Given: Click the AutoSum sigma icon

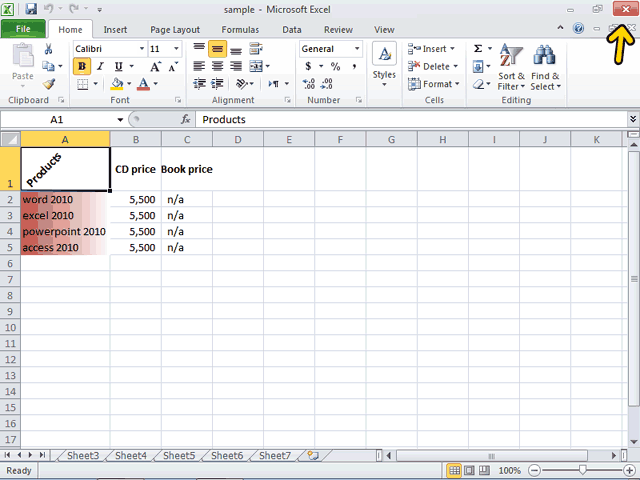Looking at the screenshot, I should 478,49.
